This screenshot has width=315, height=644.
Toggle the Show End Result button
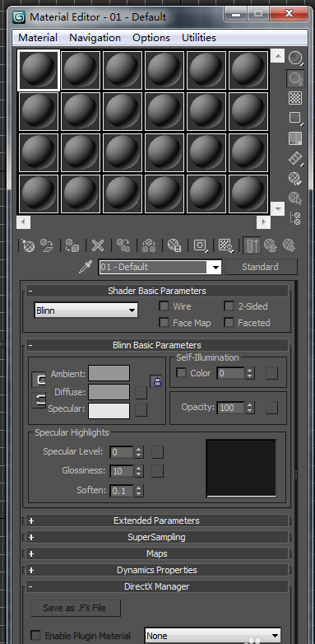252,245
